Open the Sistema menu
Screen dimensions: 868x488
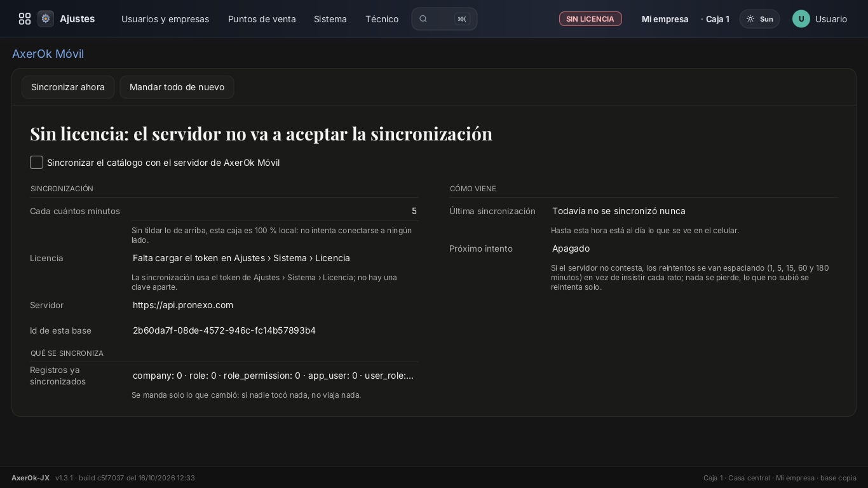point(330,19)
